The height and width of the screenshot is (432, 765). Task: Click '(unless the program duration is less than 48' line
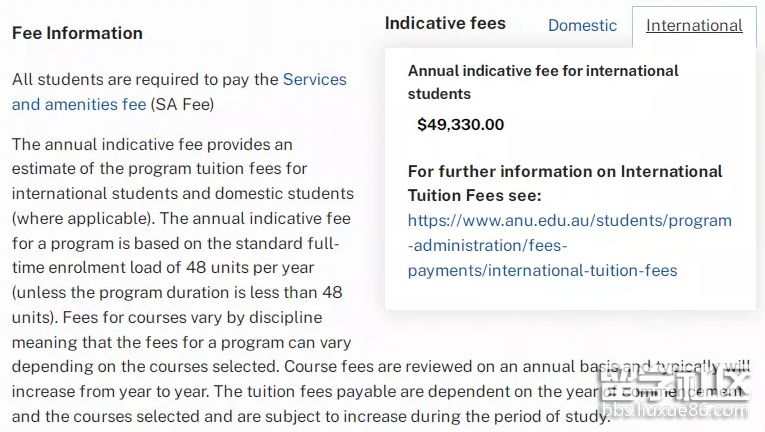[177, 293]
